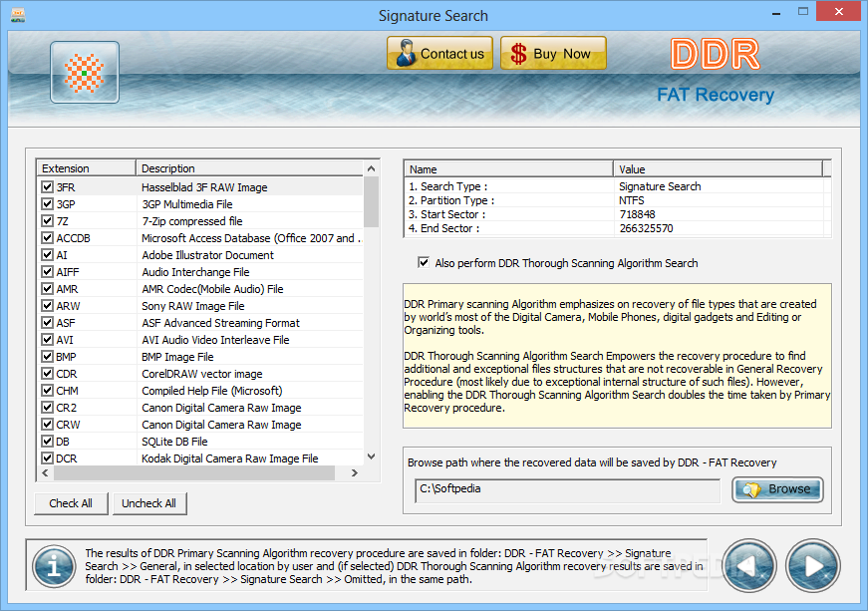Click the Partition Type value 'NTFS'
Screen dimensions: 868x611
(x=632, y=200)
